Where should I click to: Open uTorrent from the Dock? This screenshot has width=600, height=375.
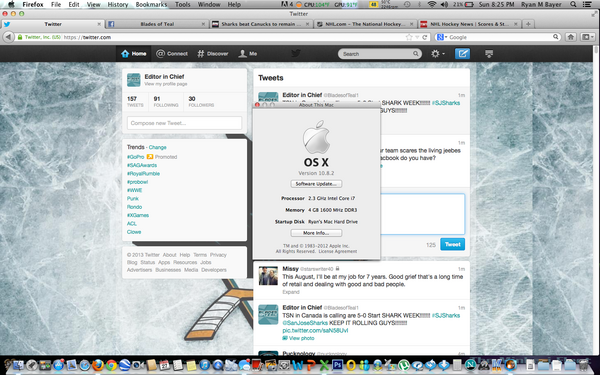[x=403, y=365]
